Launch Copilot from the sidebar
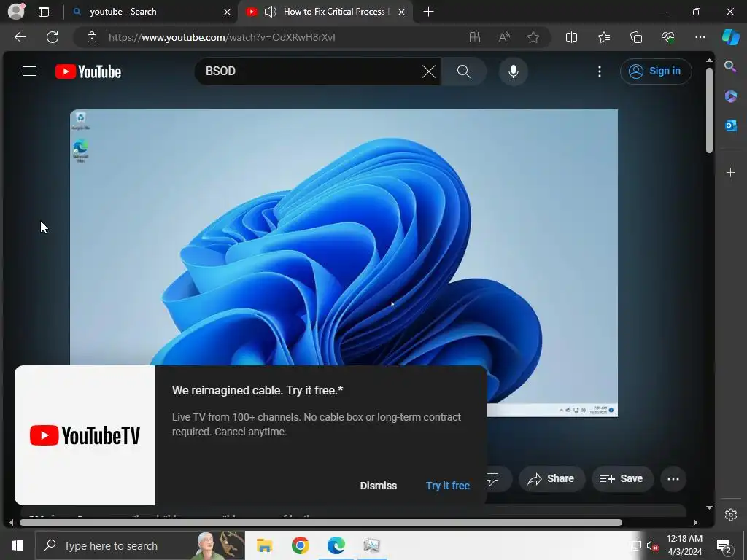This screenshot has width=747, height=560. [730, 37]
